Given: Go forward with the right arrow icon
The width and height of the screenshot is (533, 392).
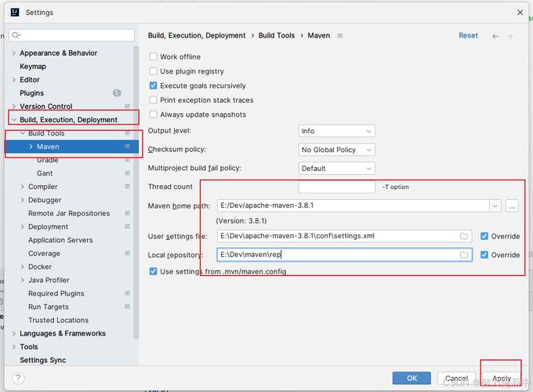Looking at the screenshot, I should pos(509,36).
